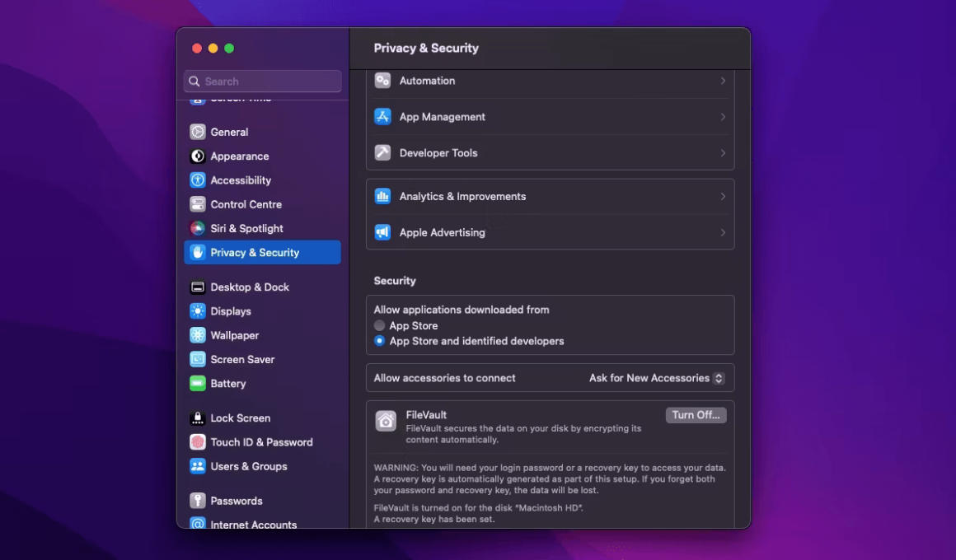Click the Privacy & Security hand icon
Viewport: 956px width, 560px height.
198,252
